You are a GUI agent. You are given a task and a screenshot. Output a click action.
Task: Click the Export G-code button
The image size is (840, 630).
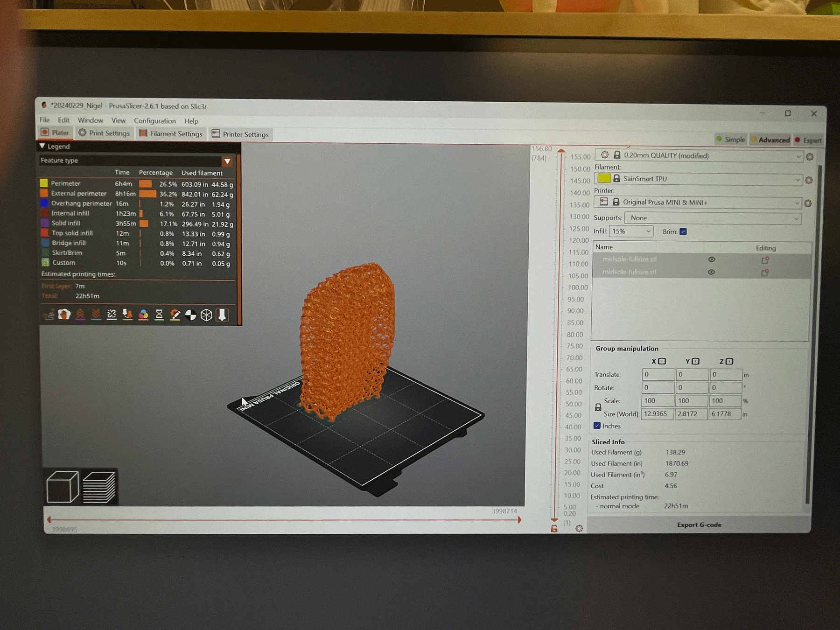[699, 525]
